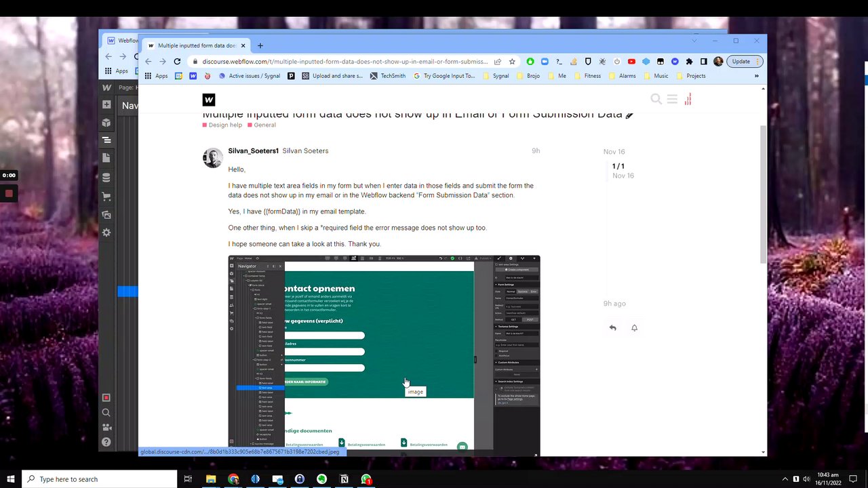Open the attached Webflow designer screenshot

click(384, 352)
